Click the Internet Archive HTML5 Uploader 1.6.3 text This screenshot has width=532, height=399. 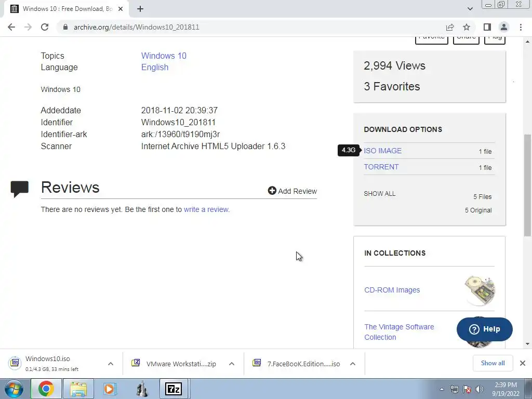click(213, 146)
